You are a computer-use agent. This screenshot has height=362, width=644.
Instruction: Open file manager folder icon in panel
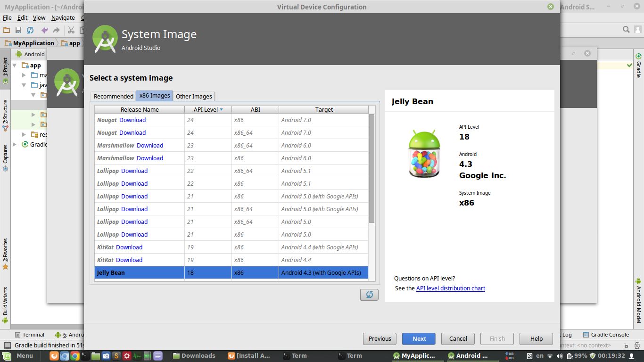[x=96, y=356]
